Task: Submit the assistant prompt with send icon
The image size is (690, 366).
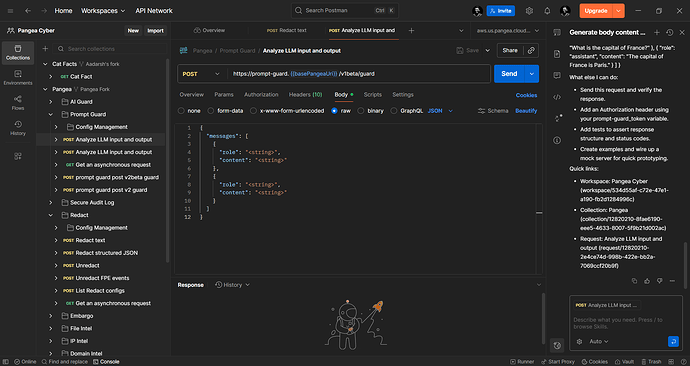Action: (x=673, y=341)
